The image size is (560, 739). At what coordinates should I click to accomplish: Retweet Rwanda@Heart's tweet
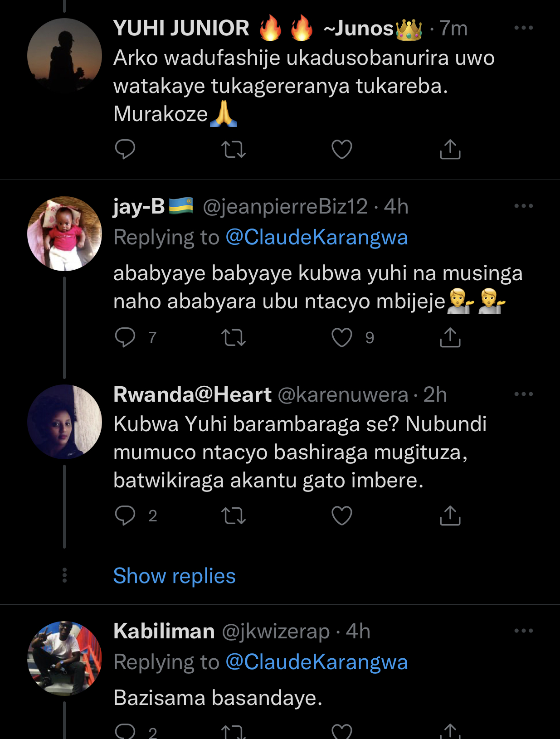(x=234, y=515)
